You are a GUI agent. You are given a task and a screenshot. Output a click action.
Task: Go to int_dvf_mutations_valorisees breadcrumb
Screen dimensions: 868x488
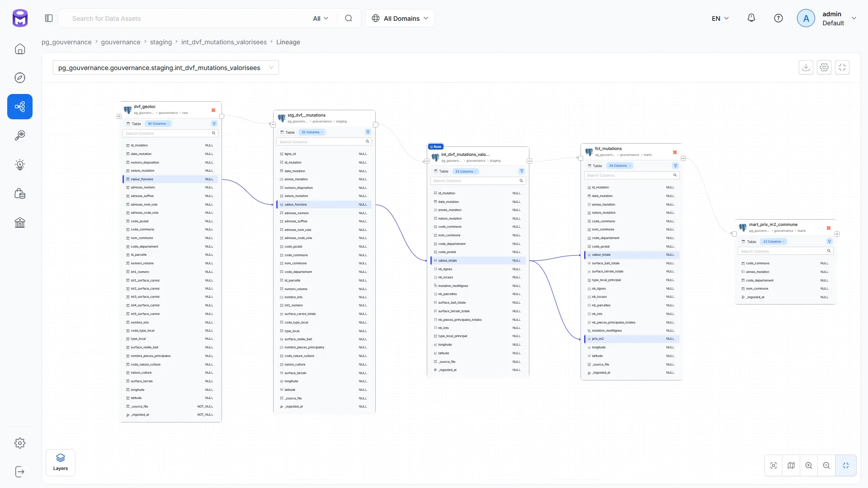click(x=224, y=42)
